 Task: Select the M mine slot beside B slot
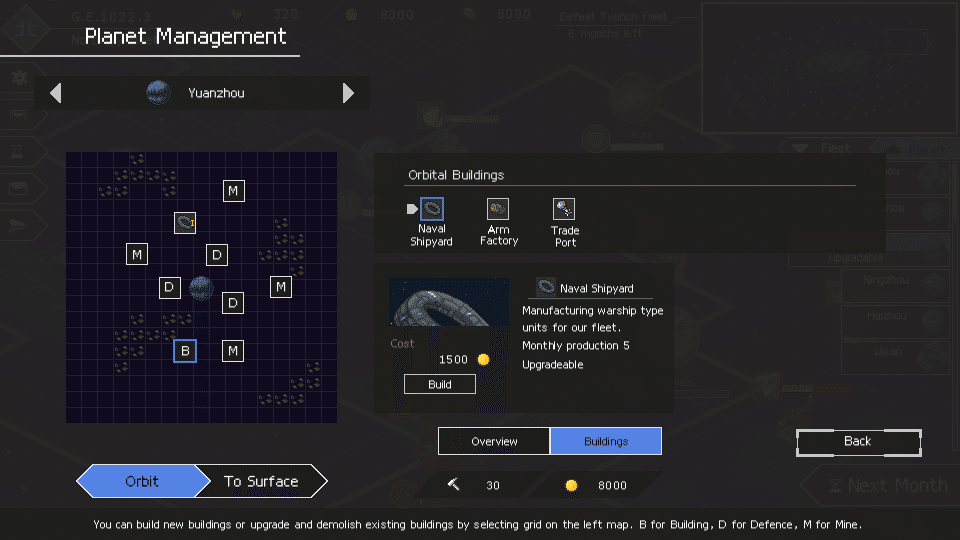click(x=233, y=351)
